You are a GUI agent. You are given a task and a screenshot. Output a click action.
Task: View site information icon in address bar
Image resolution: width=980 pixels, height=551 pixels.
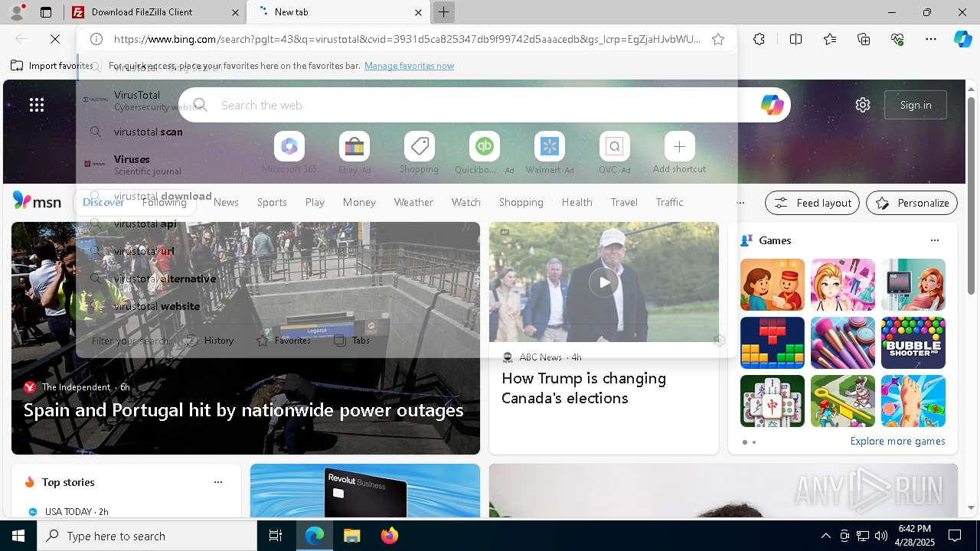pos(96,39)
